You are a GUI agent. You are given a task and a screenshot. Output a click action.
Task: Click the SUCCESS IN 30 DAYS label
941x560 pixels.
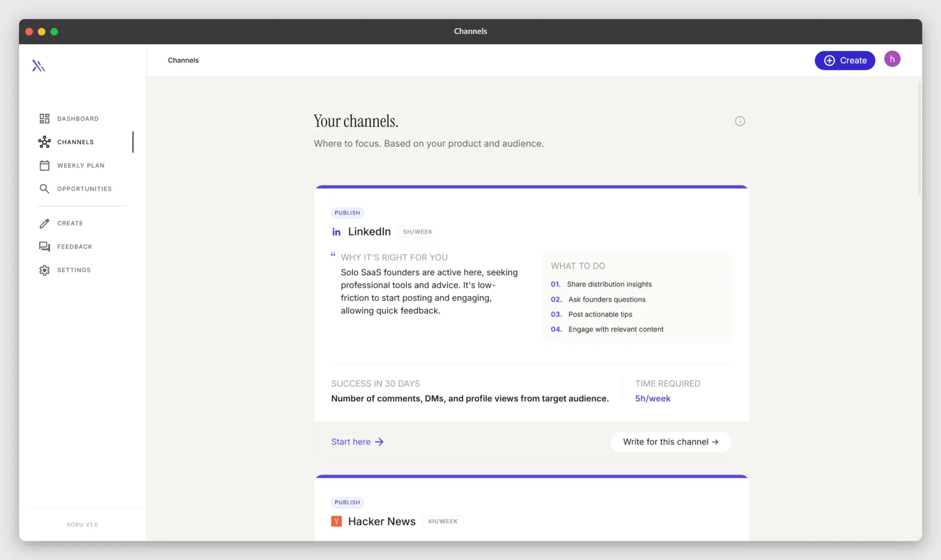click(375, 384)
